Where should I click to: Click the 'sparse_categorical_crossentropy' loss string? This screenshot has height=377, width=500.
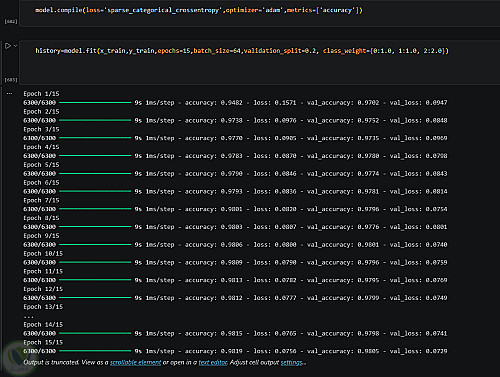pos(163,10)
